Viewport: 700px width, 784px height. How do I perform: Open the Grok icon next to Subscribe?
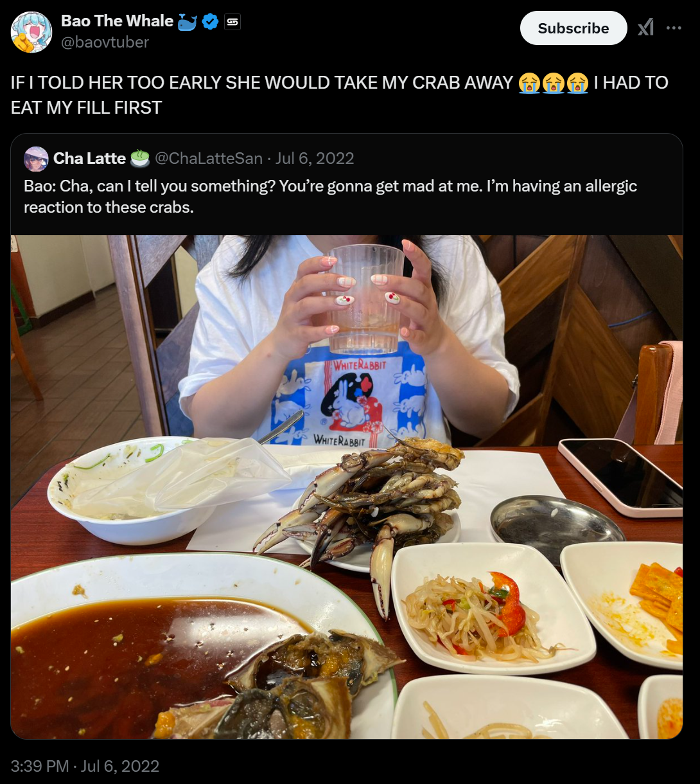(x=645, y=28)
